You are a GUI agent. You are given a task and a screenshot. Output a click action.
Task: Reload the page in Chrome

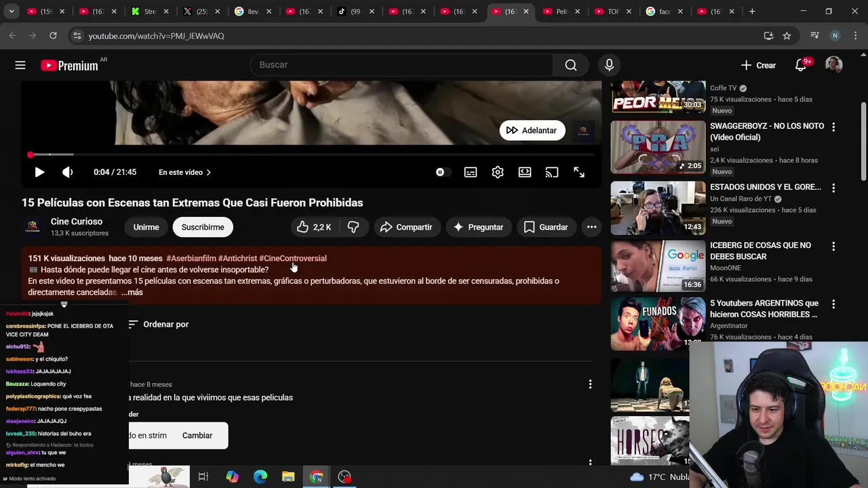click(53, 36)
